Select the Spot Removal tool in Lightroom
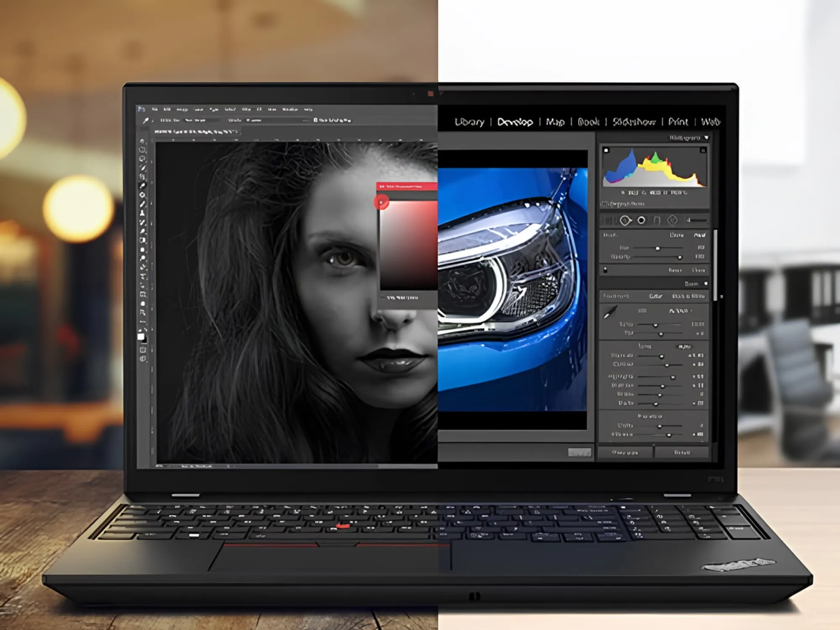840x630 pixels. (x=625, y=220)
